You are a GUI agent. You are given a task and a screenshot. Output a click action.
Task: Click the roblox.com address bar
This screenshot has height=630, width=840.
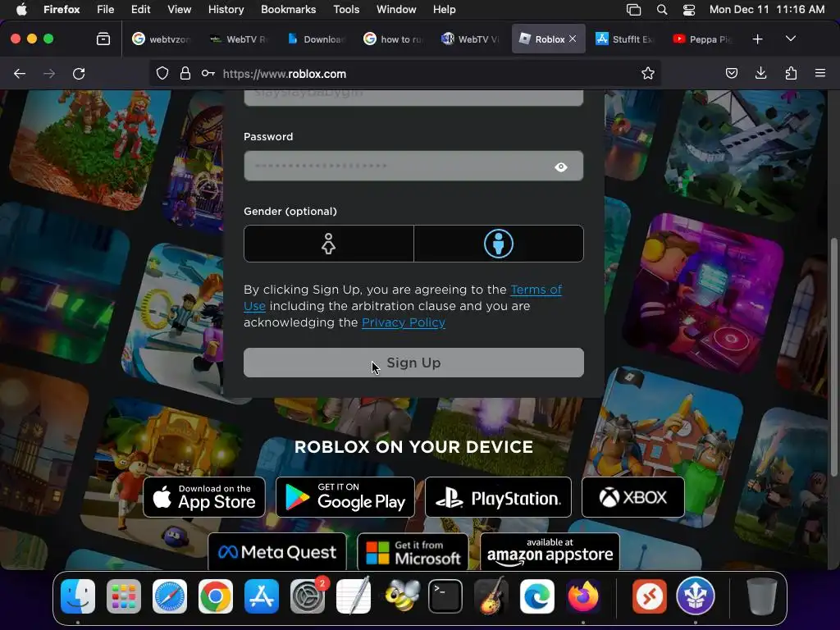(x=404, y=73)
